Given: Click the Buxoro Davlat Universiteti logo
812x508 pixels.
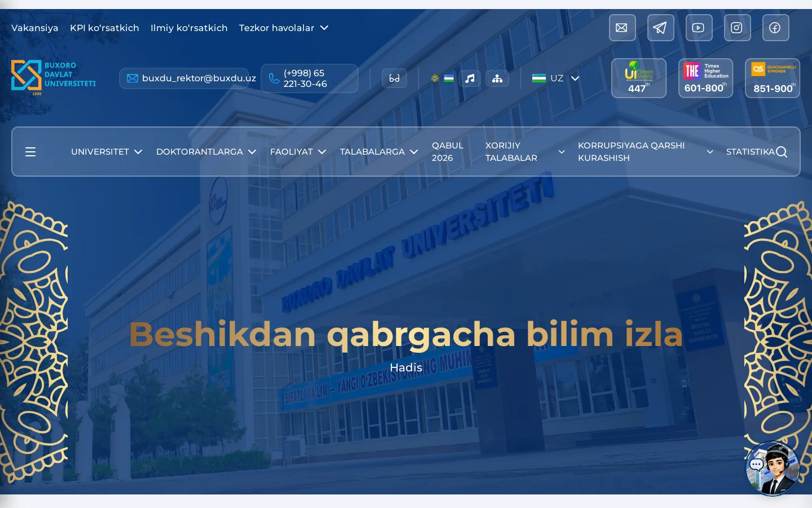Looking at the screenshot, I should coord(54,77).
